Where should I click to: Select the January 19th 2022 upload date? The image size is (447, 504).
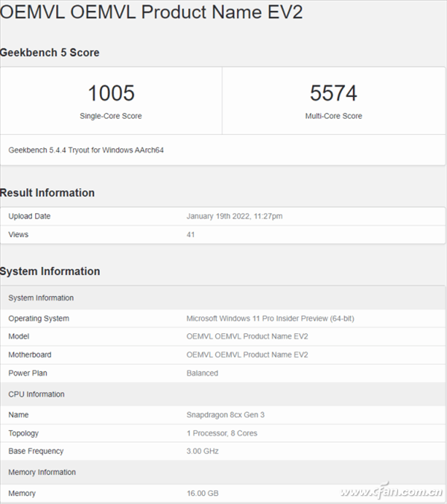[234, 216]
